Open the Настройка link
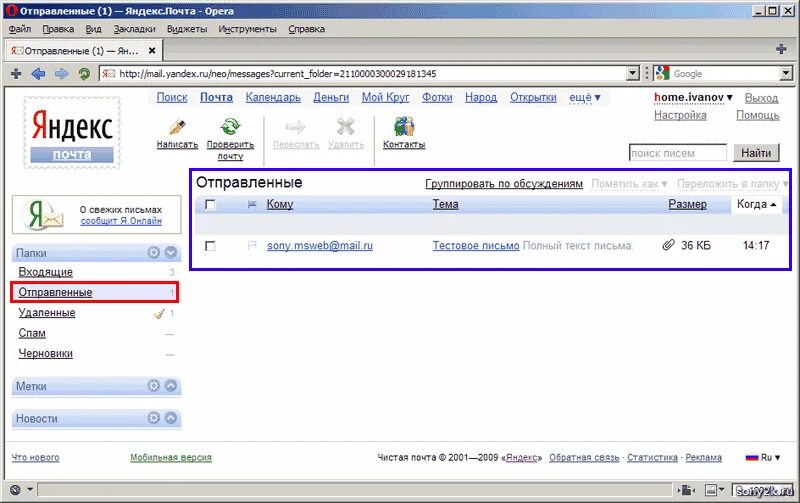The width and height of the screenshot is (800, 503). point(680,115)
